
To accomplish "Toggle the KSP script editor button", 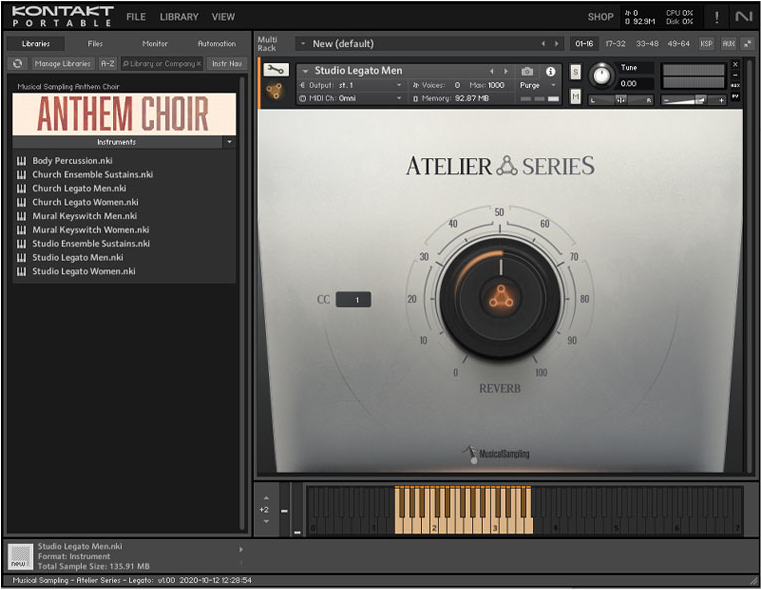I will click(706, 44).
